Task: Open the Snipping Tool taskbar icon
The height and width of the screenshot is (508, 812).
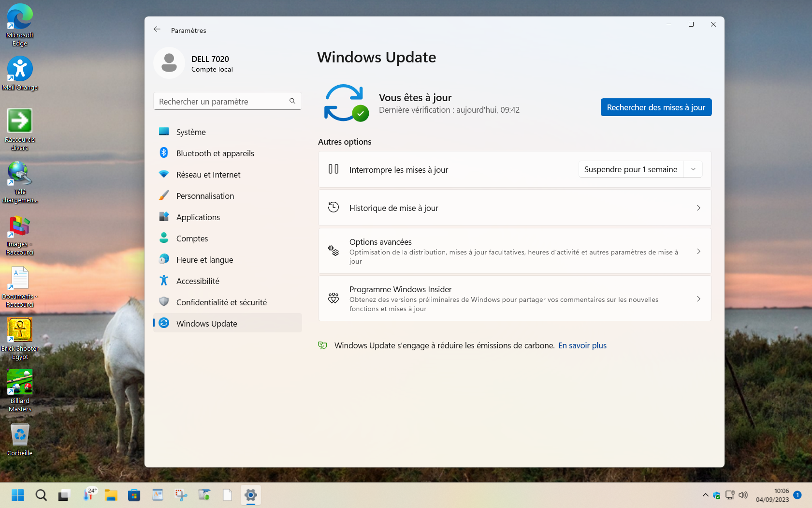Action: tap(181, 495)
